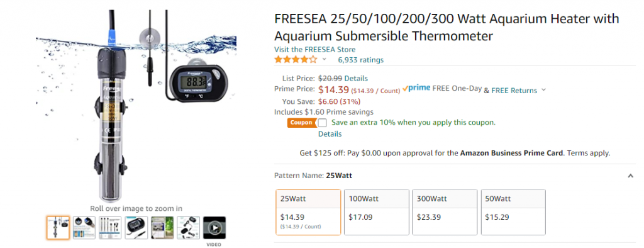The image size is (644, 248).
Task: Click the Prime logo badge
Action: [x=416, y=89]
